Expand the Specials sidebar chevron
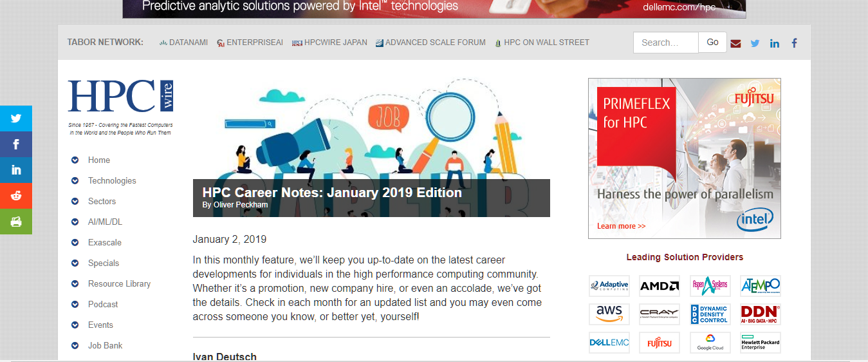The width and height of the screenshot is (868, 362). pos(75,263)
